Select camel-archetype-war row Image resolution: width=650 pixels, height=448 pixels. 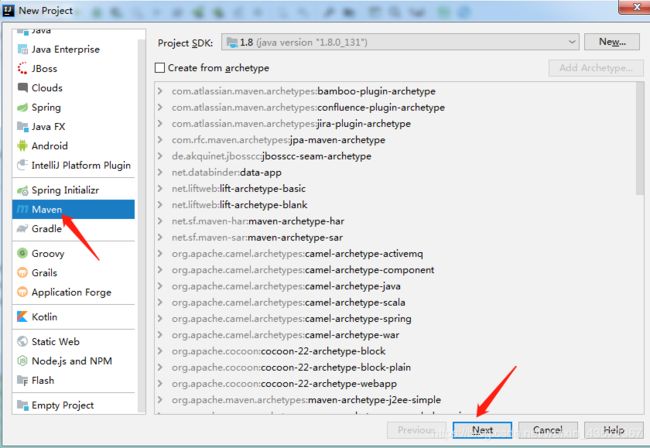395,334
